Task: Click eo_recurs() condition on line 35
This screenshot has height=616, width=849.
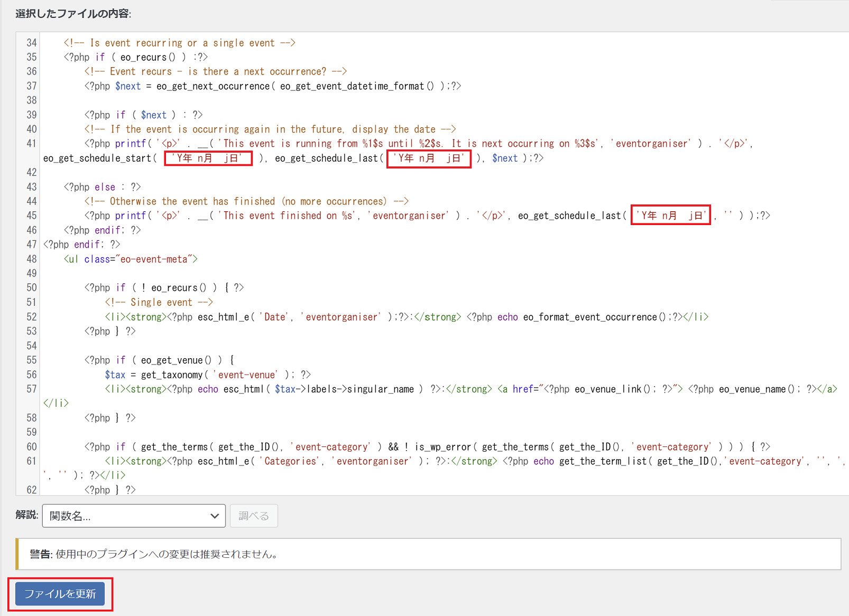Action: [x=147, y=57]
